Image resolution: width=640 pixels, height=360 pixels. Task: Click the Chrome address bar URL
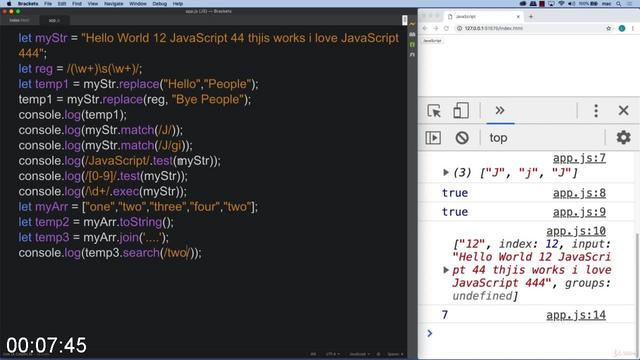493,28
